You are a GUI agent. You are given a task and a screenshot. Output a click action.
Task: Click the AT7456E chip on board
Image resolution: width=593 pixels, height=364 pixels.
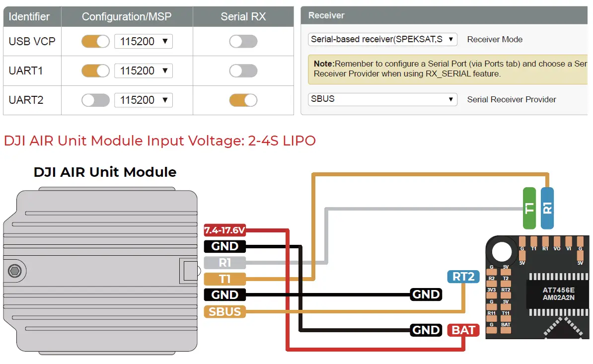tap(558, 293)
